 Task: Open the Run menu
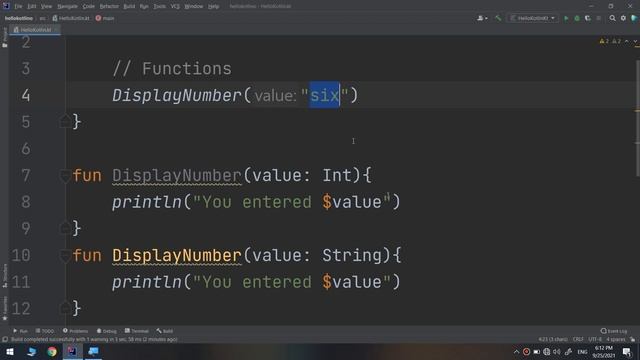[144, 7]
